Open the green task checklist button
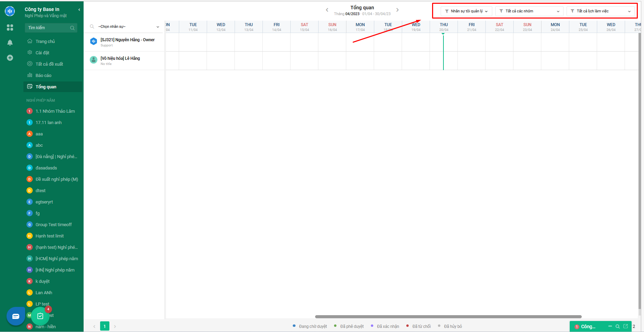The width and height of the screenshot is (644, 332). 40,316
